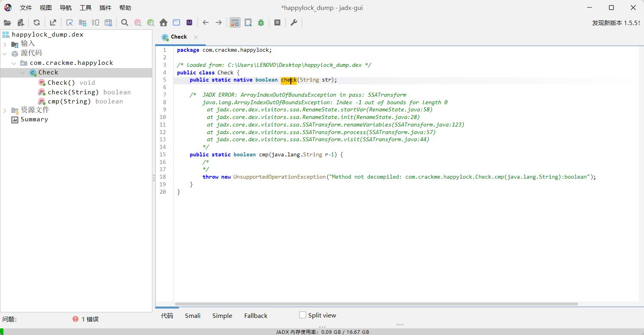
Task: Open preferences wrench icon
Action: (x=294, y=23)
